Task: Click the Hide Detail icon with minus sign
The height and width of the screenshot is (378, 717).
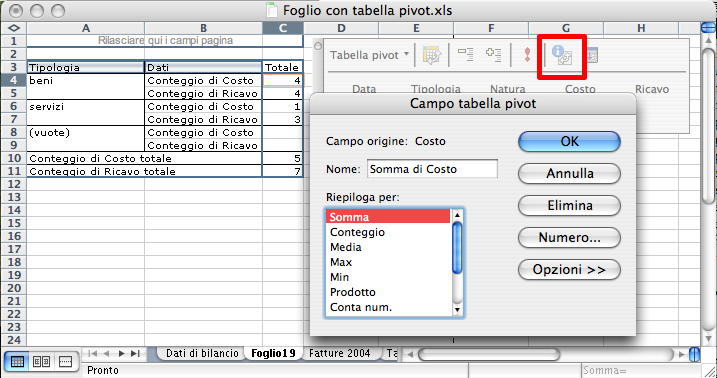Action: (x=466, y=55)
